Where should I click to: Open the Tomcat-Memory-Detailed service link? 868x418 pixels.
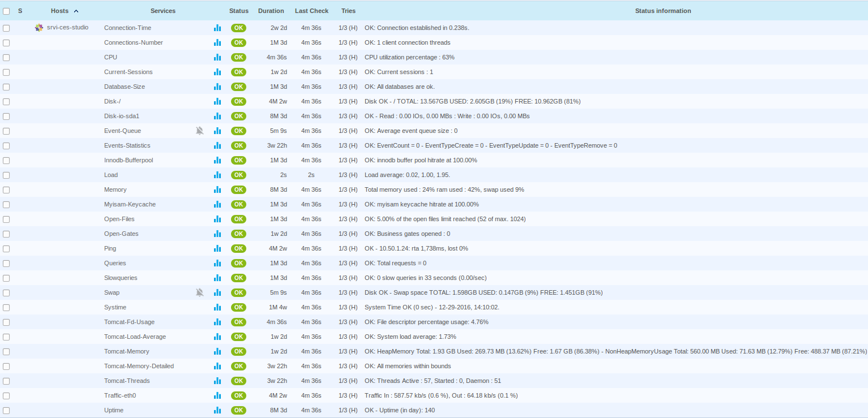point(139,366)
